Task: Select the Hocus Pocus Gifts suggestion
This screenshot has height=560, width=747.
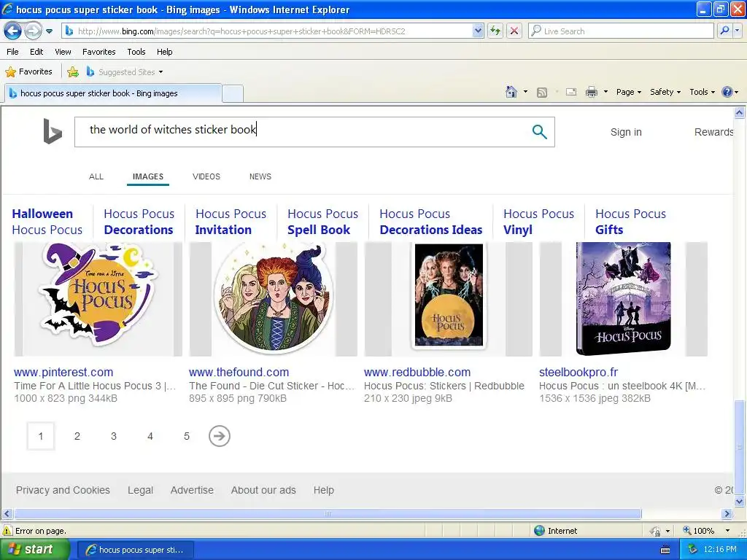Action: pos(630,222)
